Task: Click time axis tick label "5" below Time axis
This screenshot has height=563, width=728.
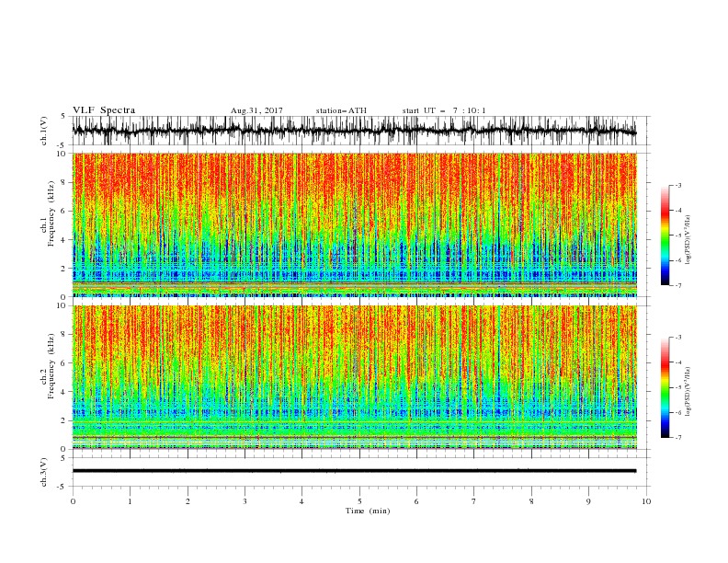Action: click(359, 501)
